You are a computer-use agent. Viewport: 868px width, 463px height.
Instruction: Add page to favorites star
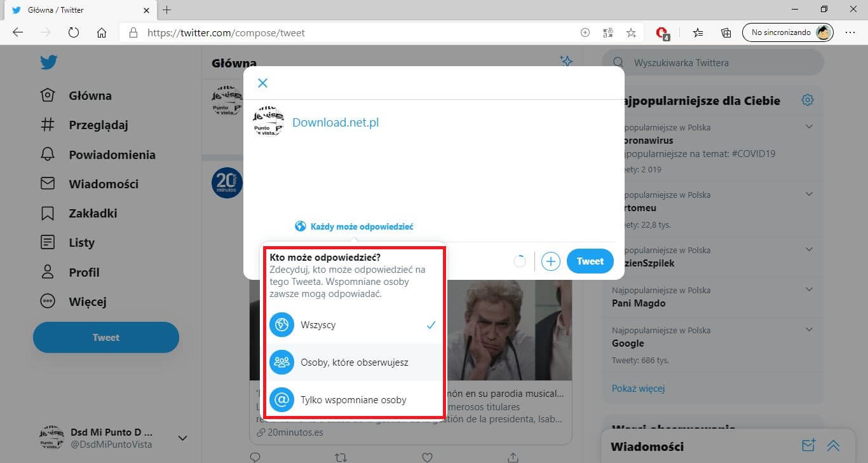click(x=631, y=32)
